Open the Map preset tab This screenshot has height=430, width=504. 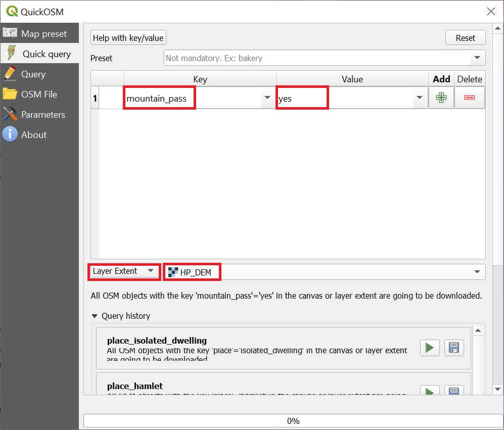coord(39,33)
